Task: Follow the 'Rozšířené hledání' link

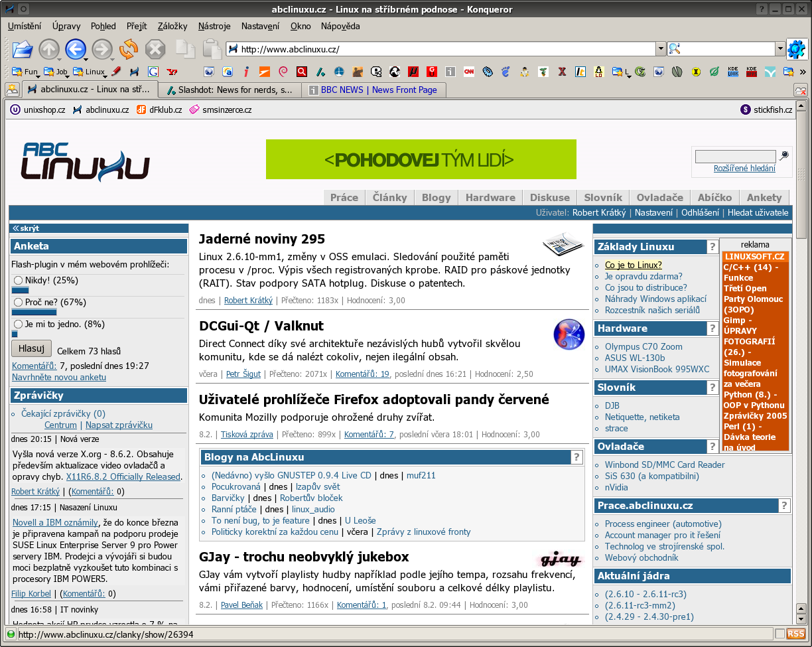Action: coord(744,169)
